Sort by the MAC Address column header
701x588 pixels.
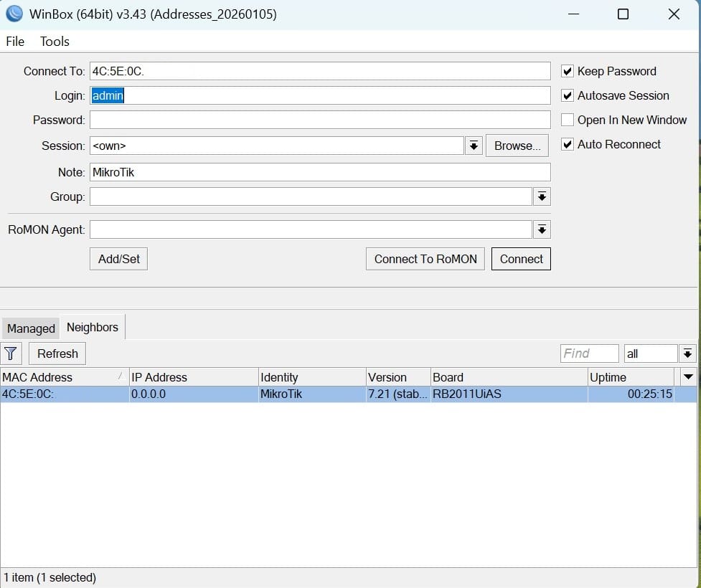[65, 377]
